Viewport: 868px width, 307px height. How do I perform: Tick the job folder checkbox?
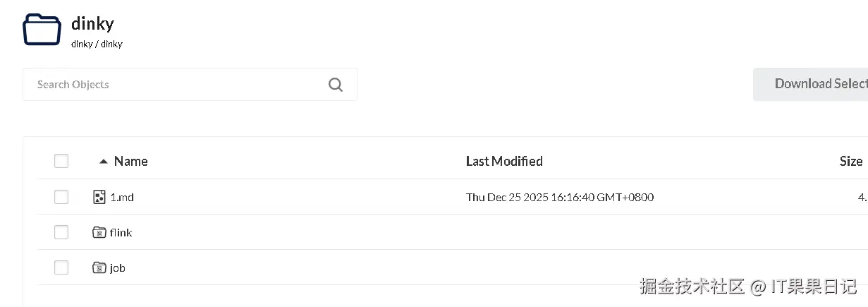pos(61,267)
